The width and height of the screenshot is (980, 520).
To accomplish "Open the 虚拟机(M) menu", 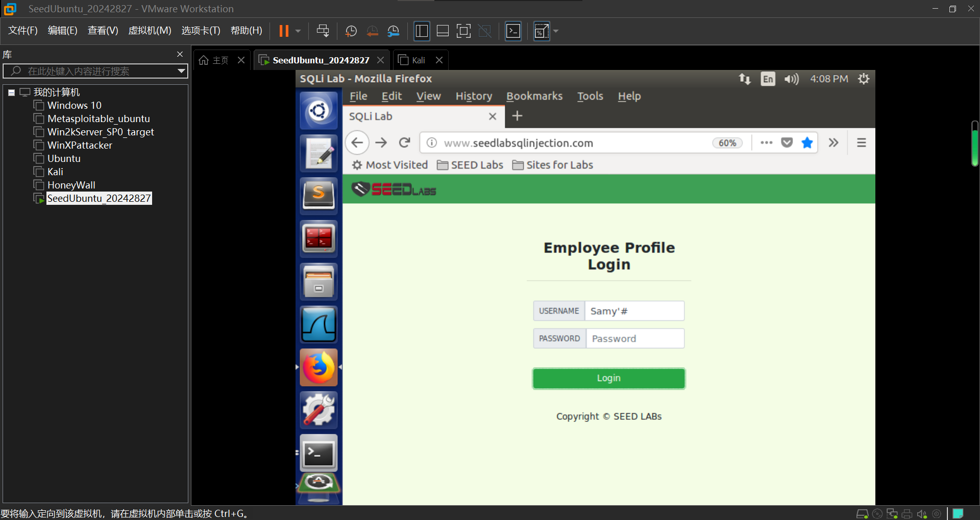I will [x=150, y=31].
